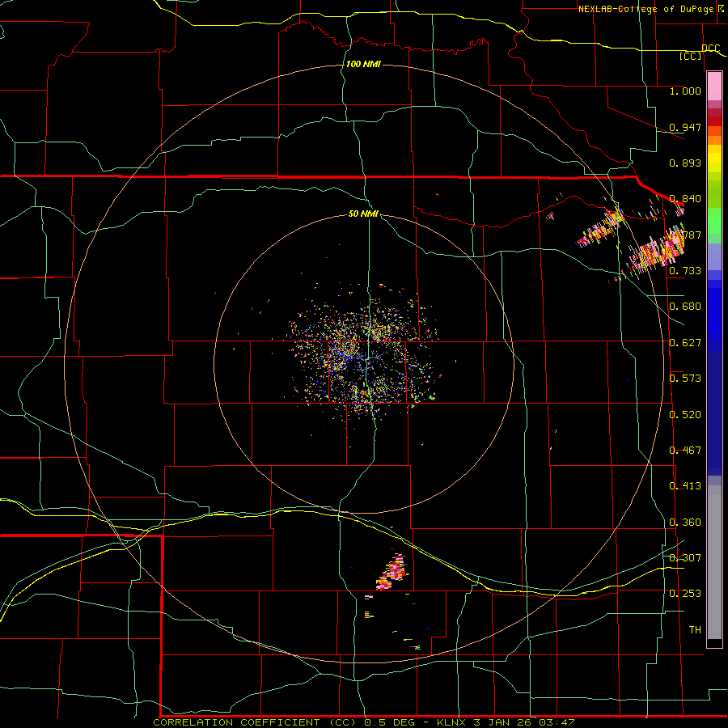The image size is (728, 728).
Task: Pick the red color band on the scale
Action: [x=714, y=121]
